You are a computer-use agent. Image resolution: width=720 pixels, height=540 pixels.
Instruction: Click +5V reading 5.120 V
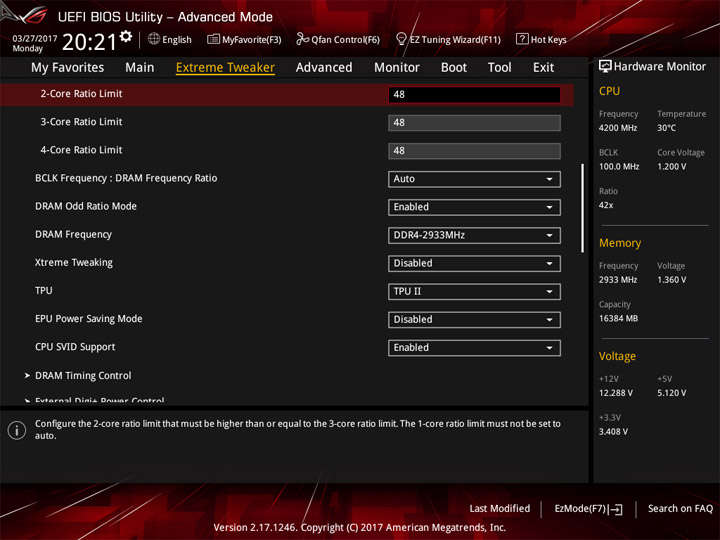coord(672,393)
